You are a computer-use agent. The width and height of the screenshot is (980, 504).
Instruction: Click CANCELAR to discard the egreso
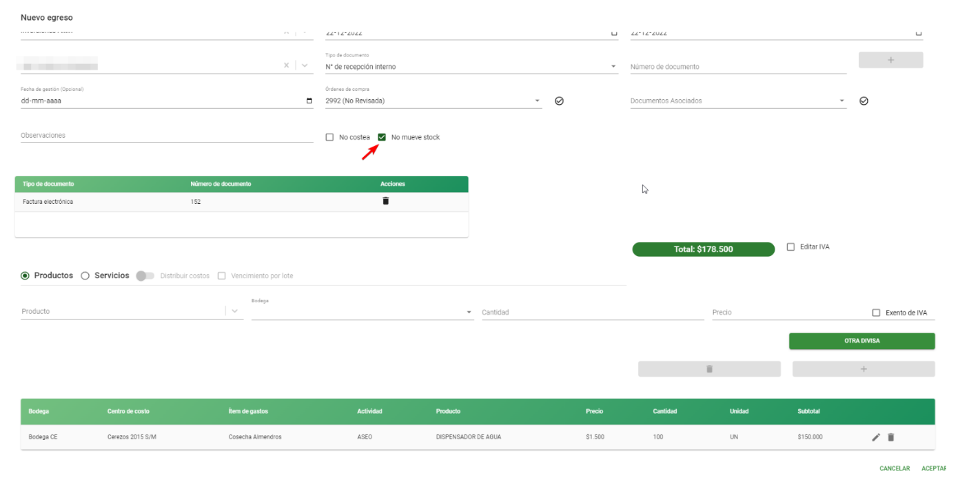pyautogui.click(x=895, y=468)
